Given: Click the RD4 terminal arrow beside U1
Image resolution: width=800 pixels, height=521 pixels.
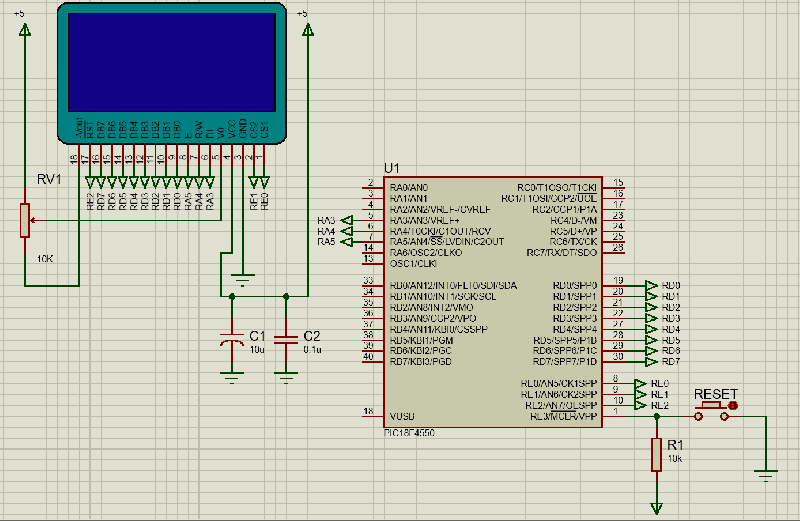Looking at the screenshot, I should 652,329.
